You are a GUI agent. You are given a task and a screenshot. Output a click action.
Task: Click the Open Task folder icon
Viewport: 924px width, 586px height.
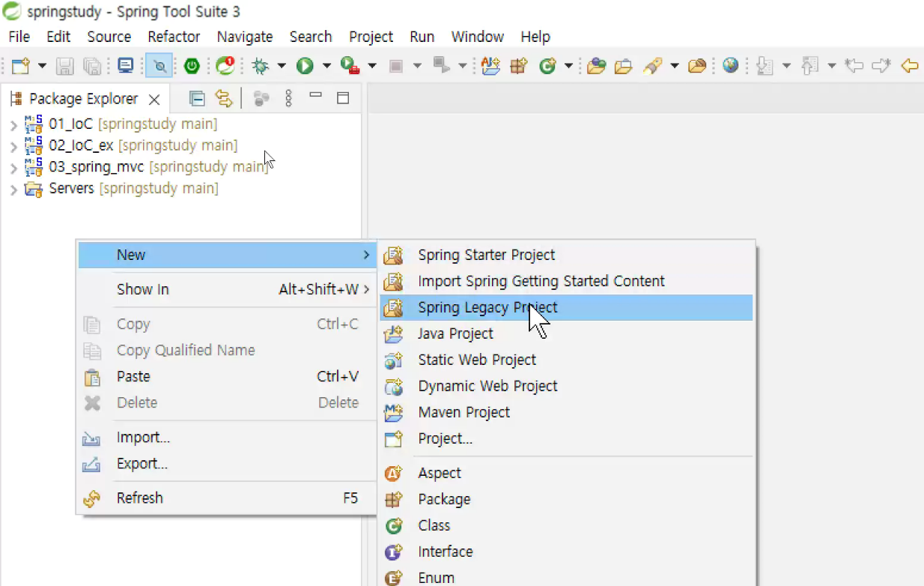pos(623,66)
